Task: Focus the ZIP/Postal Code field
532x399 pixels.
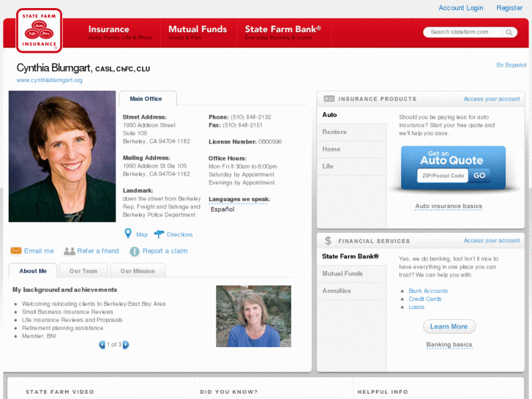Action: [x=443, y=176]
